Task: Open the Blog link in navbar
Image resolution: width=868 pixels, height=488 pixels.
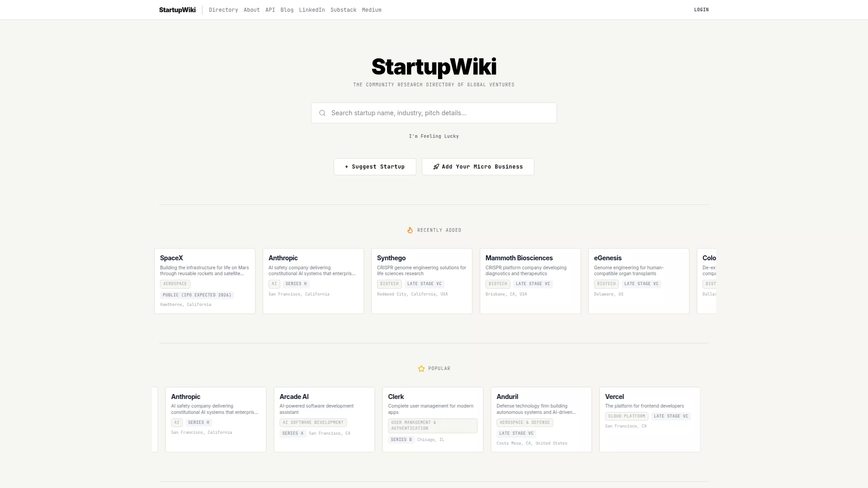Action: pos(287,10)
